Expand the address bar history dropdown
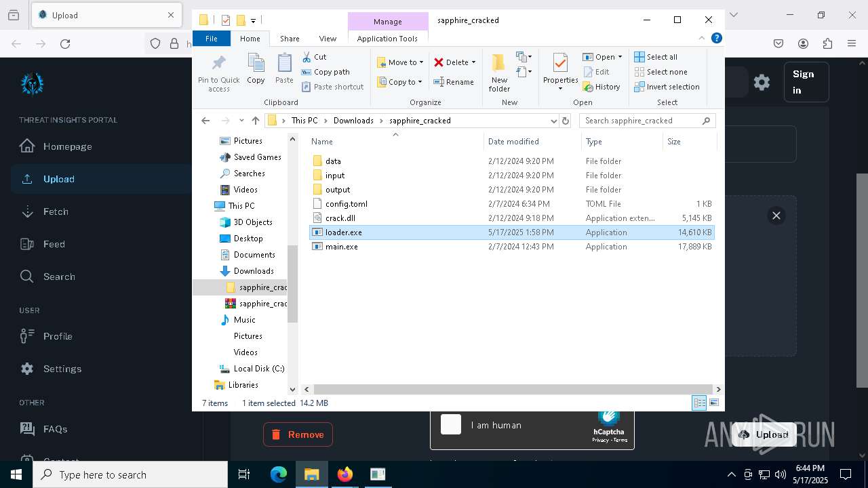Viewport: 868px width, 488px height. [553, 121]
